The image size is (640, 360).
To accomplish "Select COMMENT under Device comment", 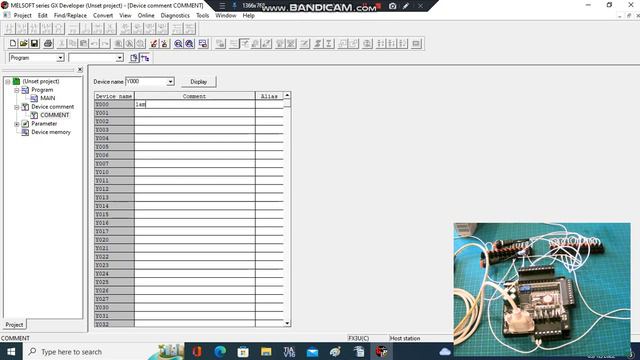I will pos(55,115).
